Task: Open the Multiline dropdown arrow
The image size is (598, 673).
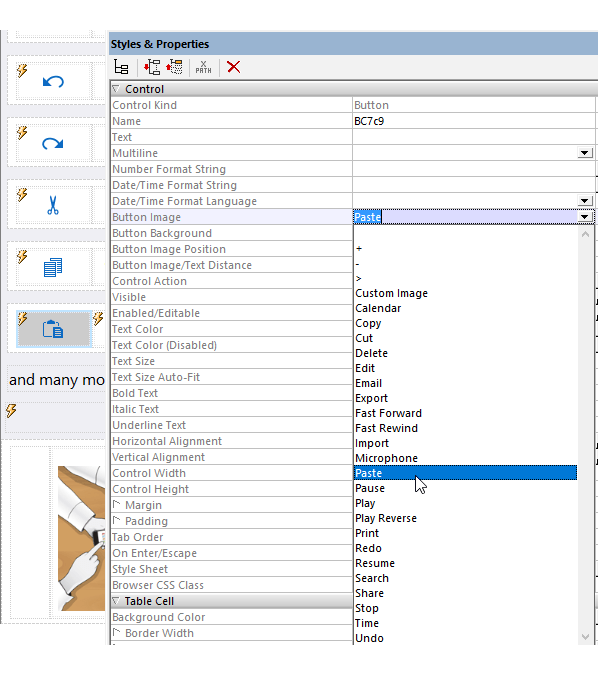Action: (x=585, y=153)
